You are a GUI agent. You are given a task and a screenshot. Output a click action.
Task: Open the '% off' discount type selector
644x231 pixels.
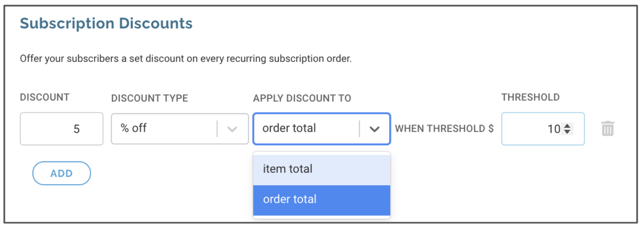164,129
